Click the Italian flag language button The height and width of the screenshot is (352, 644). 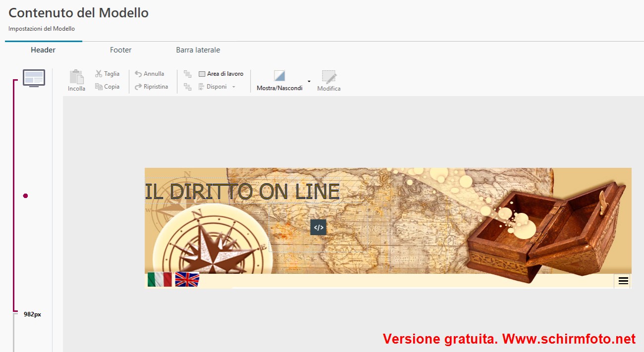(x=160, y=280)
